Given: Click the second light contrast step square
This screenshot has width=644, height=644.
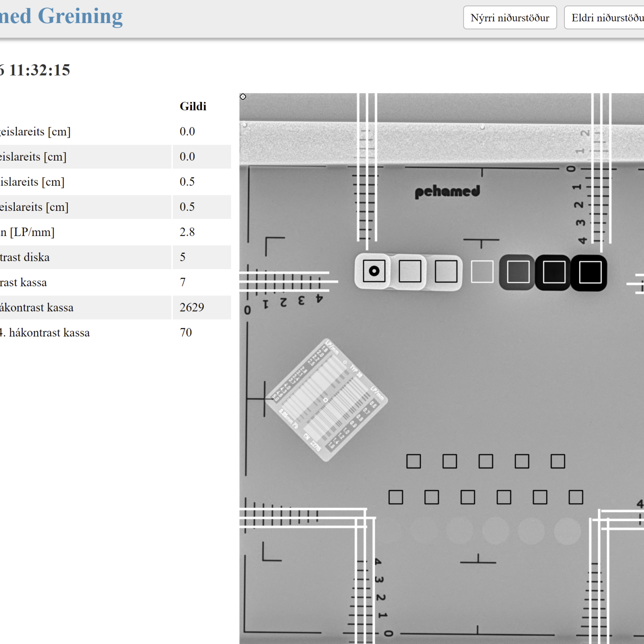Looking at the screenshot, I should coord(410,271).
